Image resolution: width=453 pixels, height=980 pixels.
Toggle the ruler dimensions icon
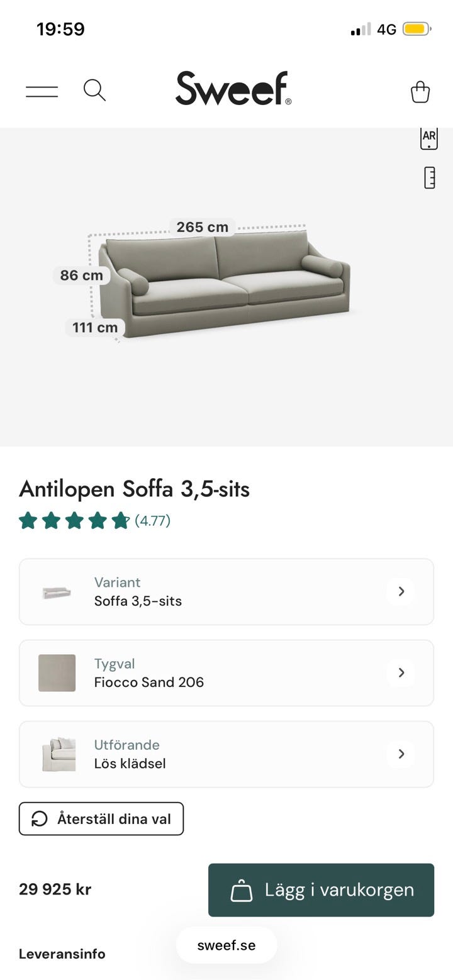(x=430, y=178)
